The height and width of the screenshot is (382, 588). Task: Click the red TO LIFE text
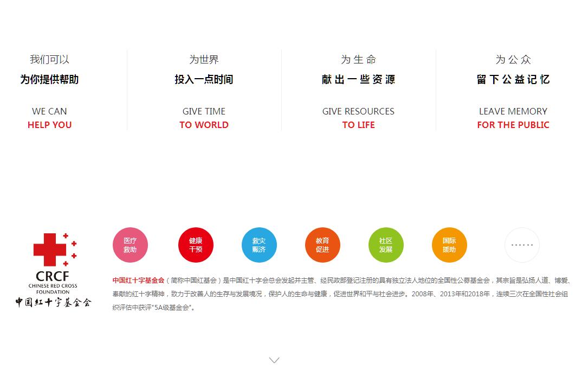(x=358, y=125)
